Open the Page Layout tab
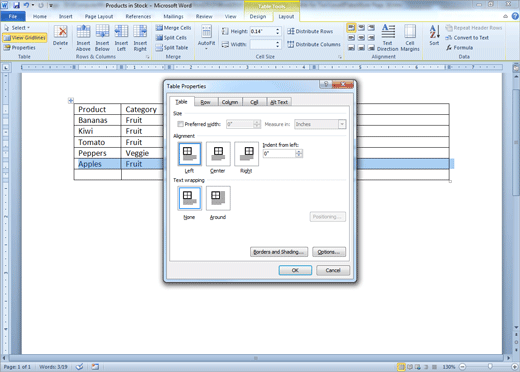Image resolution: width=520 pixels, height=372 pixels. (x=99, y=16)
